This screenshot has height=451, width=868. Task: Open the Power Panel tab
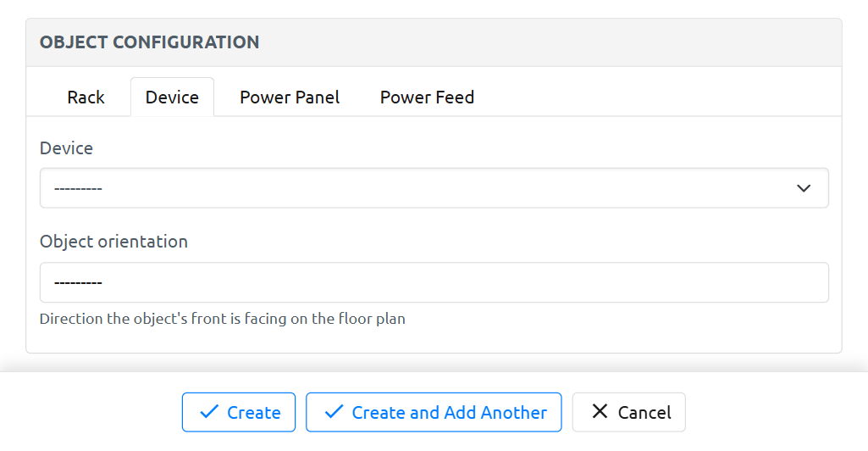point(290,97)
